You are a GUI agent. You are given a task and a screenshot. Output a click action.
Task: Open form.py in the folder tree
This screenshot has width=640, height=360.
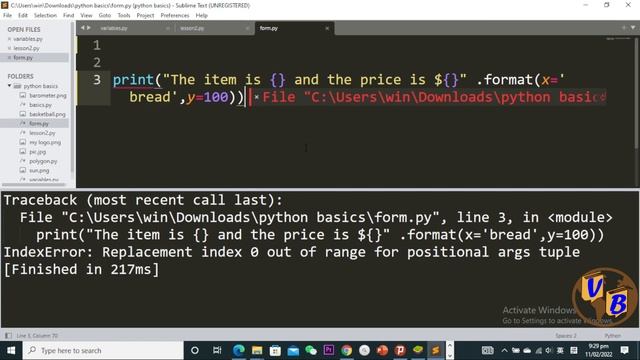pyautogui.click(x=39, y=123)
